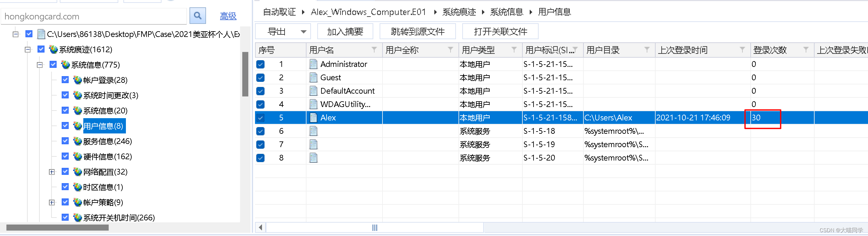The width and height of the screenshot is (868, 236).
Task: Click the hongkongcard.com search input field
Action: tap(94, 16)
